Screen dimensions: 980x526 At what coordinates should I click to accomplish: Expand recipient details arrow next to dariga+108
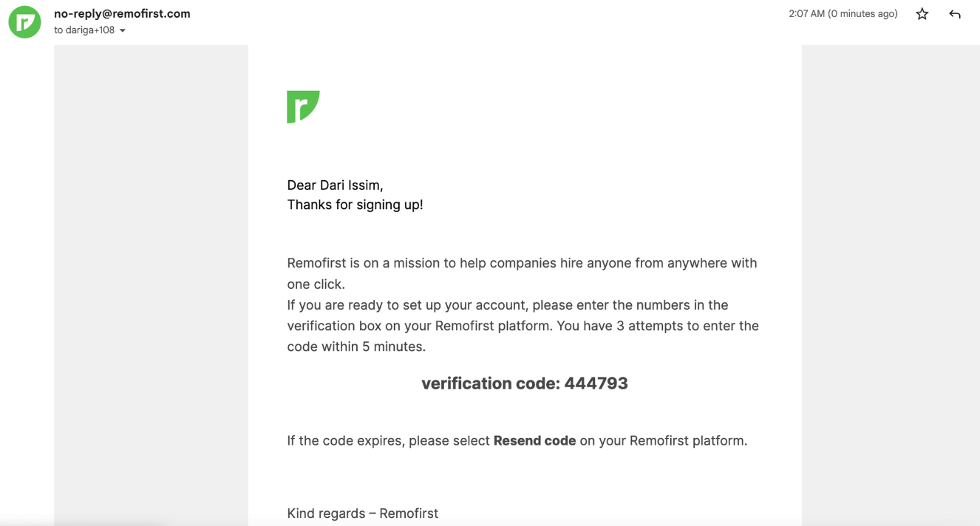[x=123, y=31]
